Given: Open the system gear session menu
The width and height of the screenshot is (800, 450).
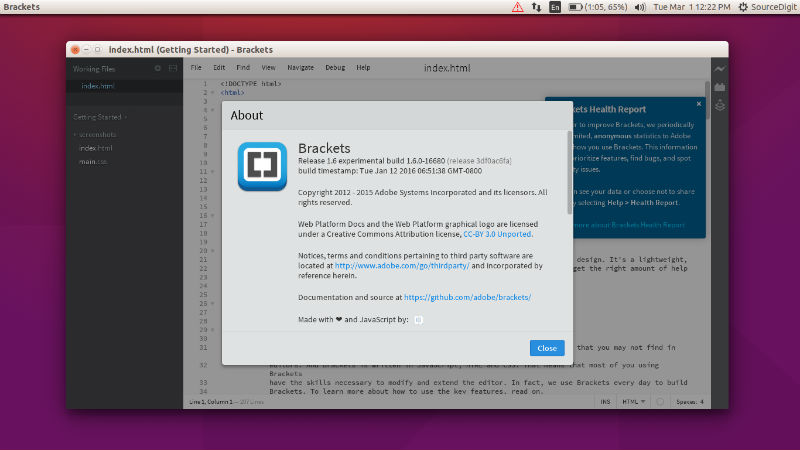Looking at the screenshot, I should tap(743, 7).
